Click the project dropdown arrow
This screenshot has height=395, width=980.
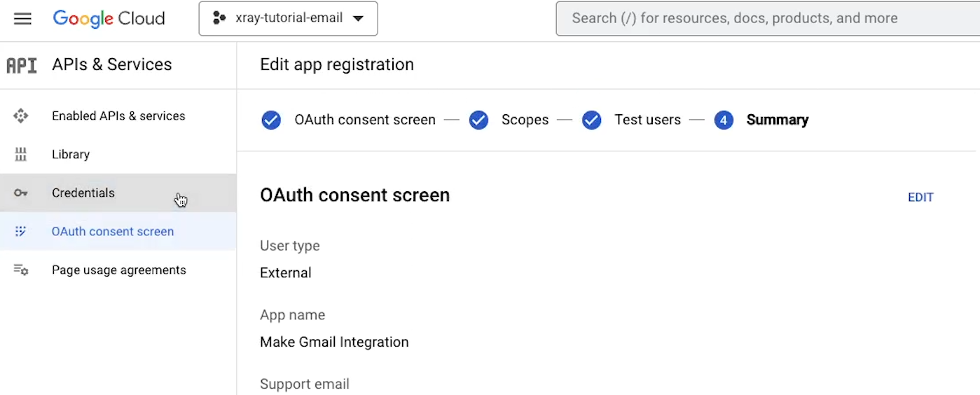[x=358, y=19]
